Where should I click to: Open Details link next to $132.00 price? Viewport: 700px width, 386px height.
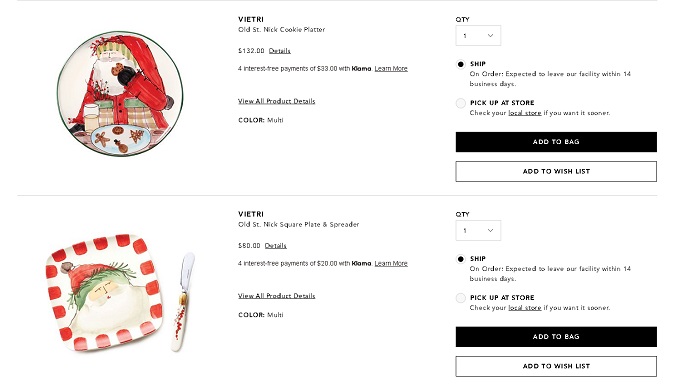point(279,51)
